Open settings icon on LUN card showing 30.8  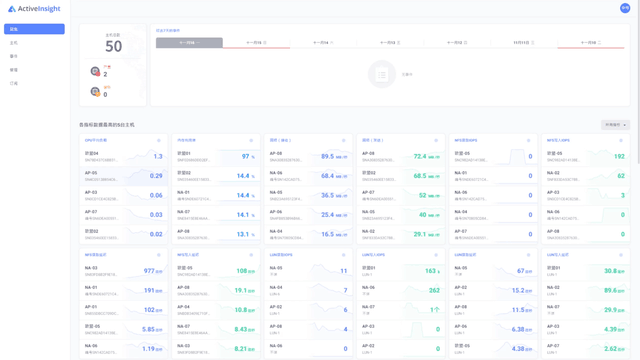[x=621, y=255]
